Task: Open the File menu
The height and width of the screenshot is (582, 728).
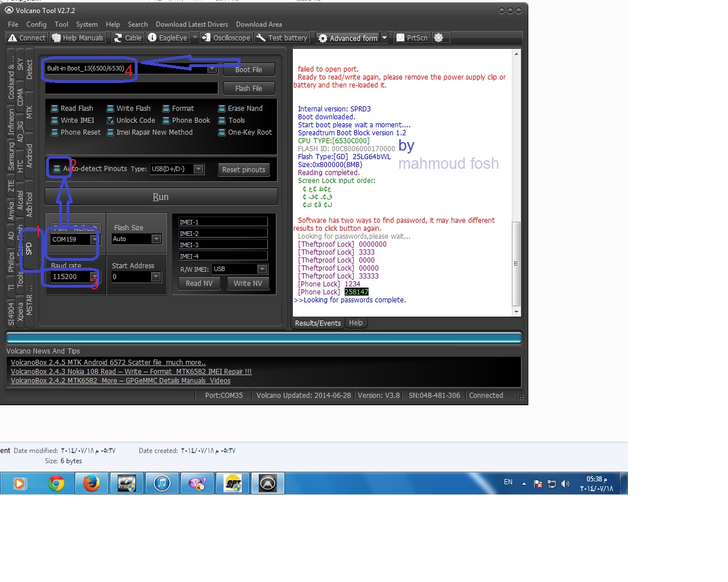Action: pyautogui.click(x=13, y=24)
